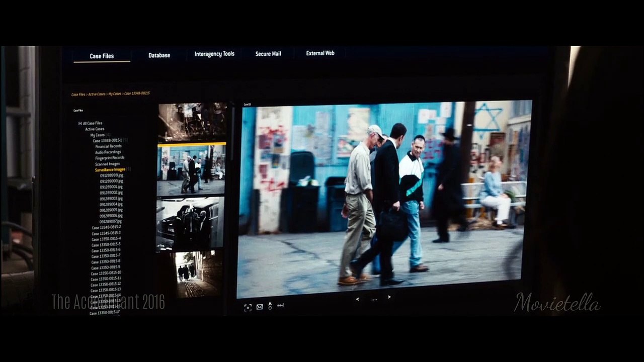This screenshot has height=362, width=644.
Task: Select the highlighted thumbnail of men walking
Action: 191,169
